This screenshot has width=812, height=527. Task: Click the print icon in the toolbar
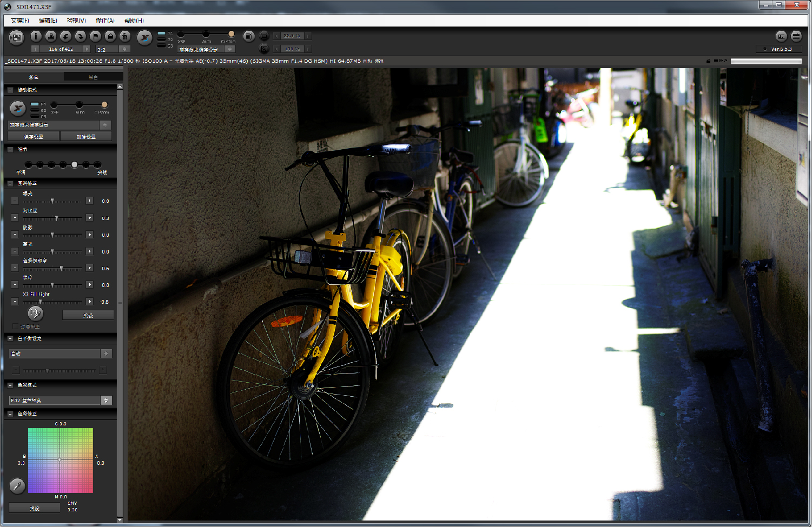(x=51, y=36)
